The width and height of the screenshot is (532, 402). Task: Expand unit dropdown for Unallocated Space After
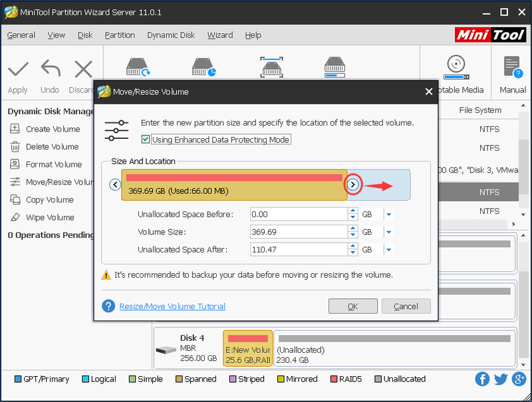click(389, 249)
